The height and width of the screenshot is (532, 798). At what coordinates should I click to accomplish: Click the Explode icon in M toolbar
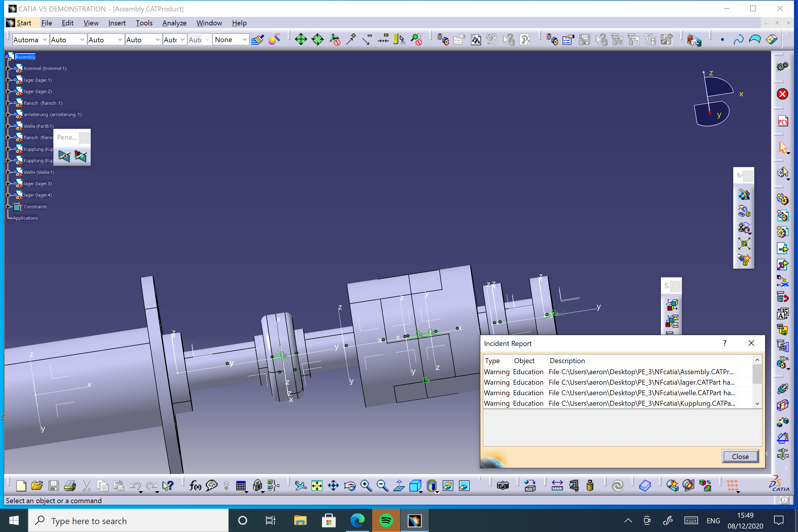pos(744,243)
